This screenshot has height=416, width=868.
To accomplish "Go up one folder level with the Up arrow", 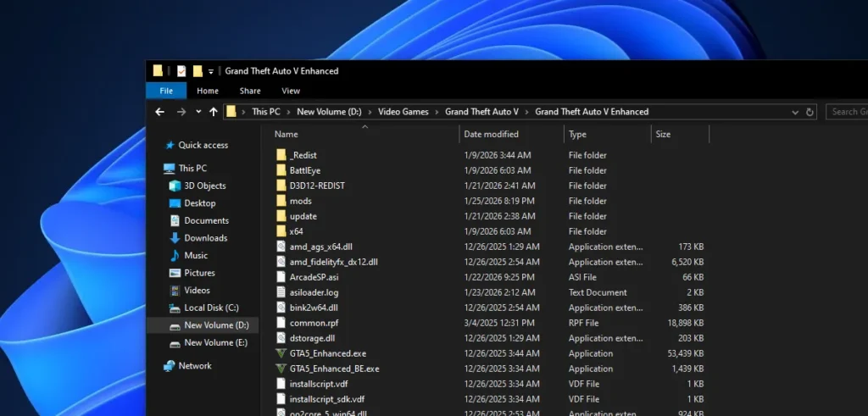I will (x=214, y=112).
